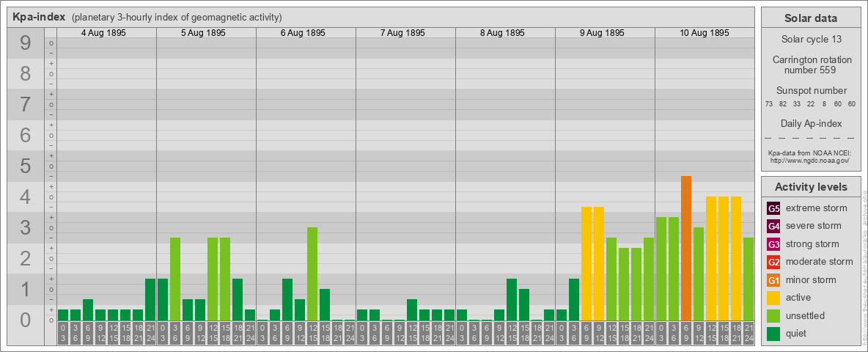Click the G1 minor storm swatch
Screen dimensions: 868x352
tap(773, 280)
